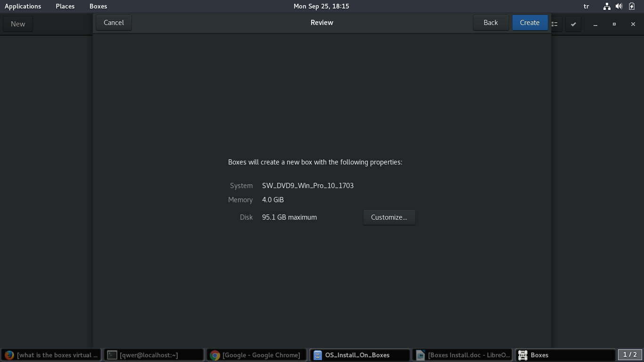644x362 pixels.
Task: Toggle the list view icon
Action: coord(555,24)
